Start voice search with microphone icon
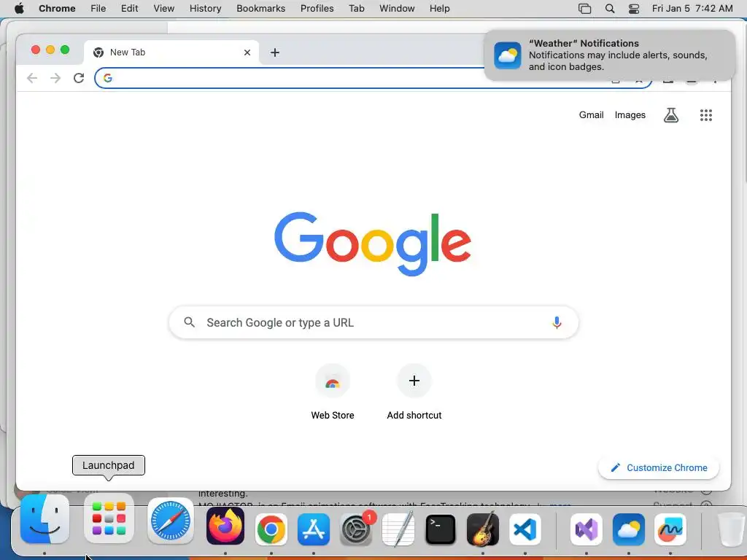 tap(557, 322)
